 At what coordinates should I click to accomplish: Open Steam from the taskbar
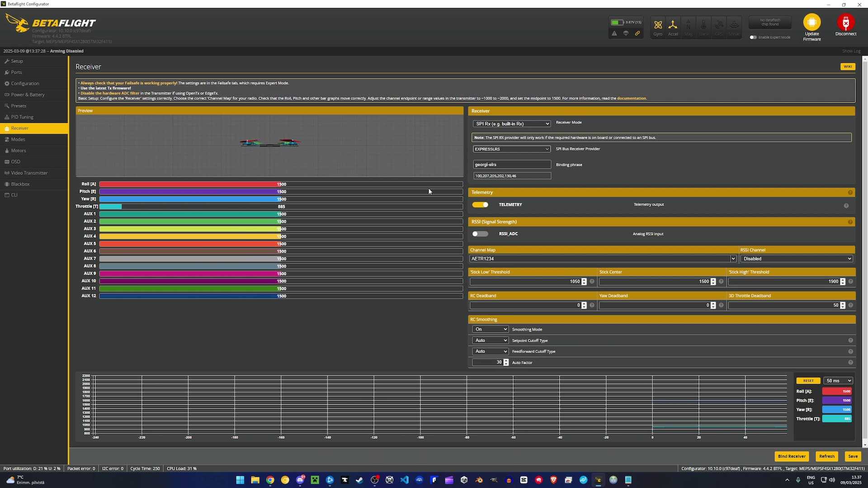point(359,480)
